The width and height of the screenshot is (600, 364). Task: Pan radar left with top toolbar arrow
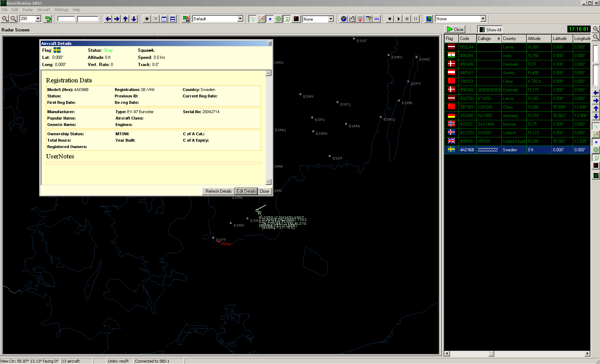click(108, 19)
